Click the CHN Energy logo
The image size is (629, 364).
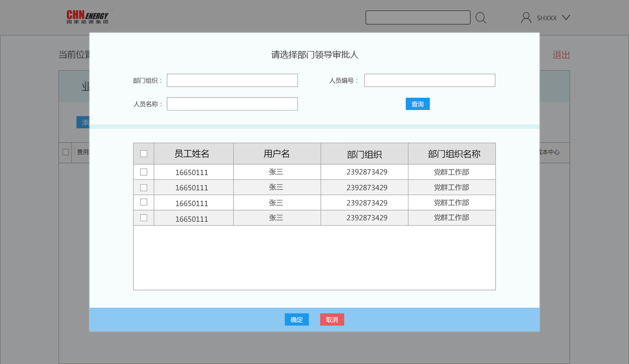[x=88, y=17]
